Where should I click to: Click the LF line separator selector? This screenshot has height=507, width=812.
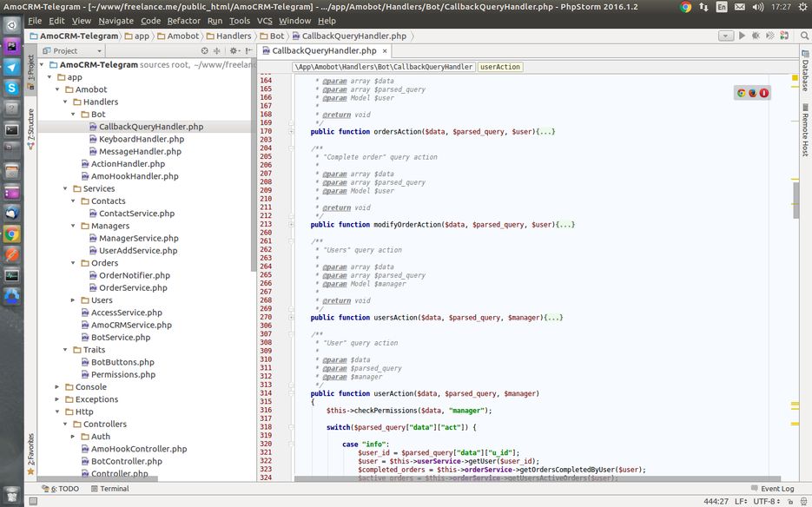[x=741, y=501]
